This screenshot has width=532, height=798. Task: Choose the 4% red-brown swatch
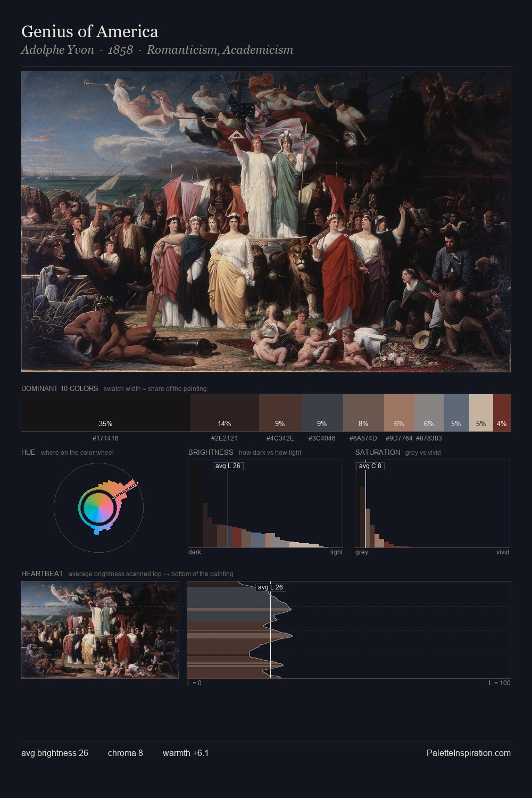(x=502, y=412)
